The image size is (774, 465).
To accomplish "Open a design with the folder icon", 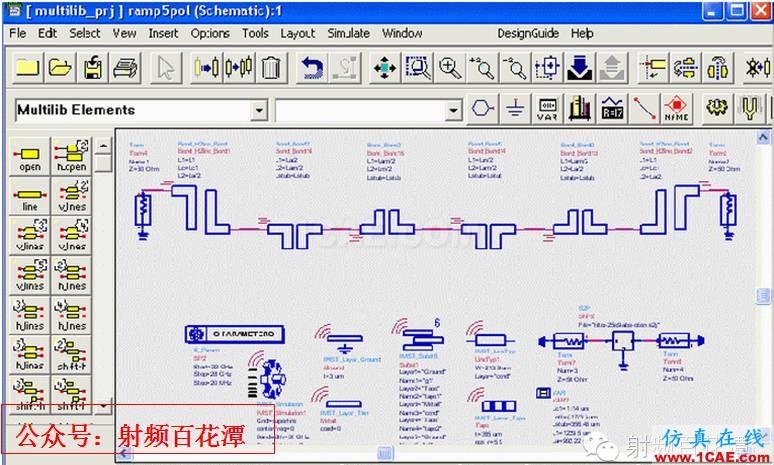I will click(x=60, y=67).
